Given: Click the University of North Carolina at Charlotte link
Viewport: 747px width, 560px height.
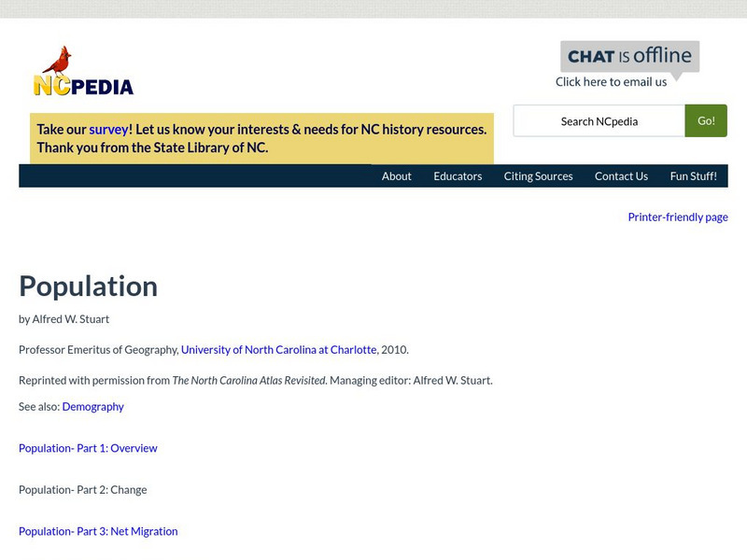Looking at the screenshot, I should click(x=278, y=350).
